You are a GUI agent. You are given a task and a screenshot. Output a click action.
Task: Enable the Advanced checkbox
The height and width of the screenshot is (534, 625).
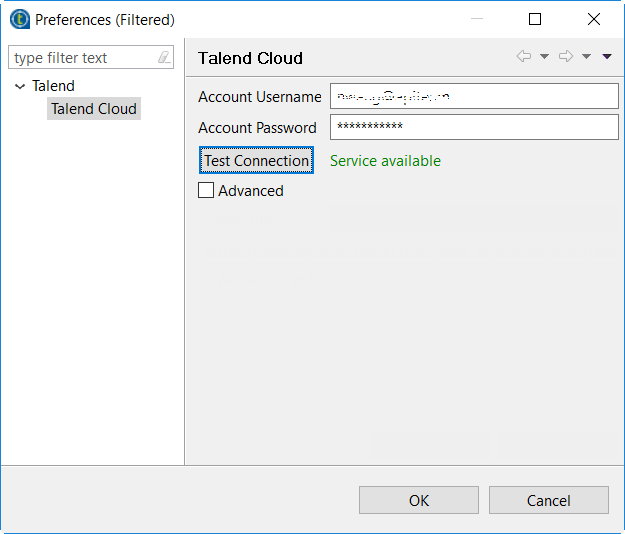tap(206, 191)
